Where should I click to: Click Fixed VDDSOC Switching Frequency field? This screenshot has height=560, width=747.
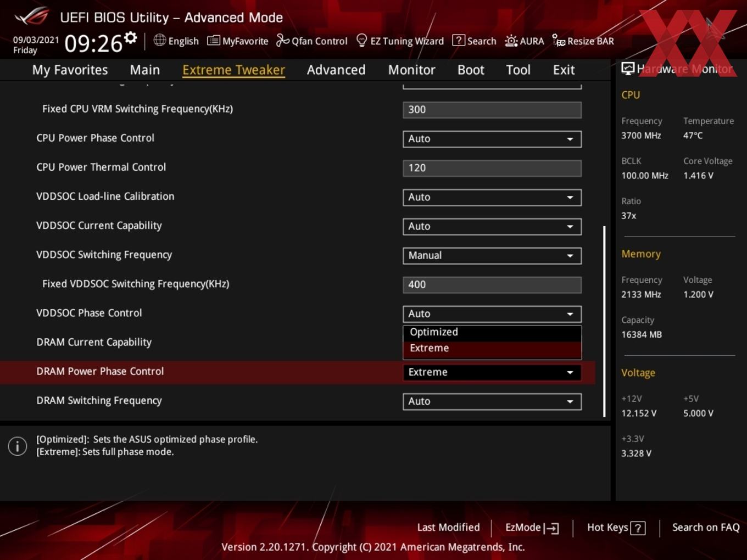492,284
